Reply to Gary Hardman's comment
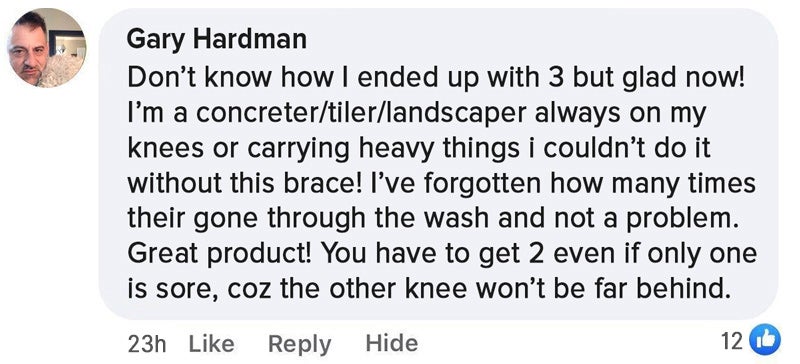The image size is (800, 364). click(299, 345)
